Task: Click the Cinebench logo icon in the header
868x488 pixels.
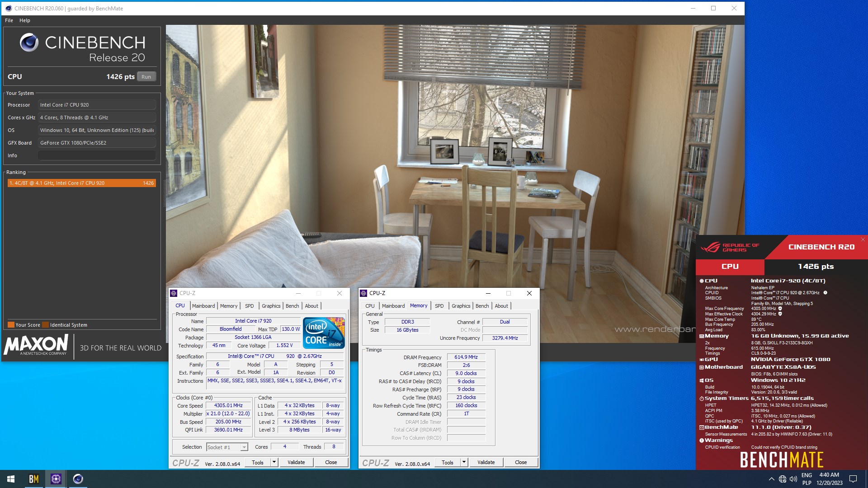Action: pos(29,42)
